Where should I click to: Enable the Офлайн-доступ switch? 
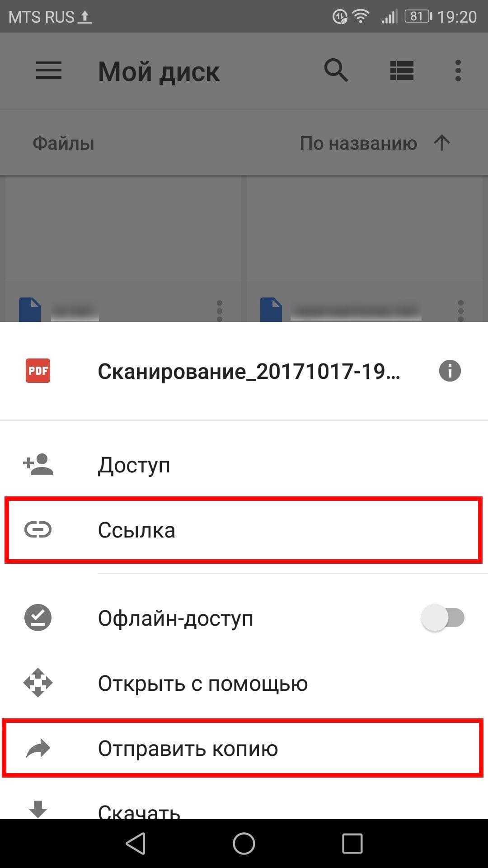click(x=443, y=618)
